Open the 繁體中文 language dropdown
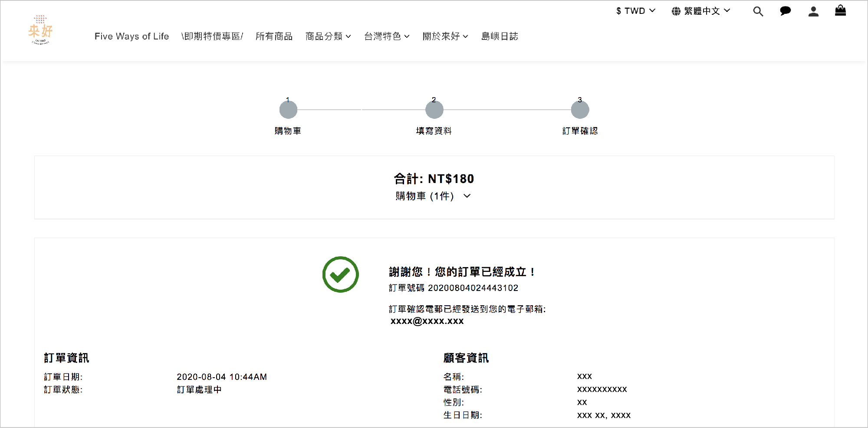The height and width of the screenshot is (428, 868). click(707, 11)
